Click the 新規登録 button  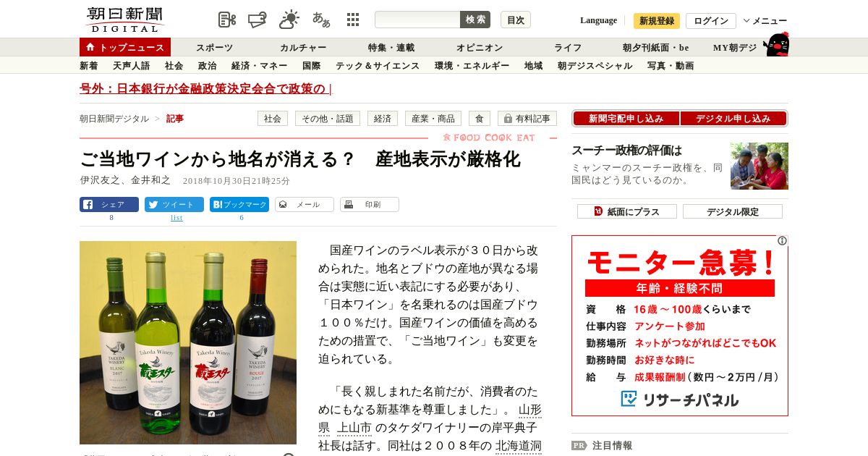pos(657,21)
